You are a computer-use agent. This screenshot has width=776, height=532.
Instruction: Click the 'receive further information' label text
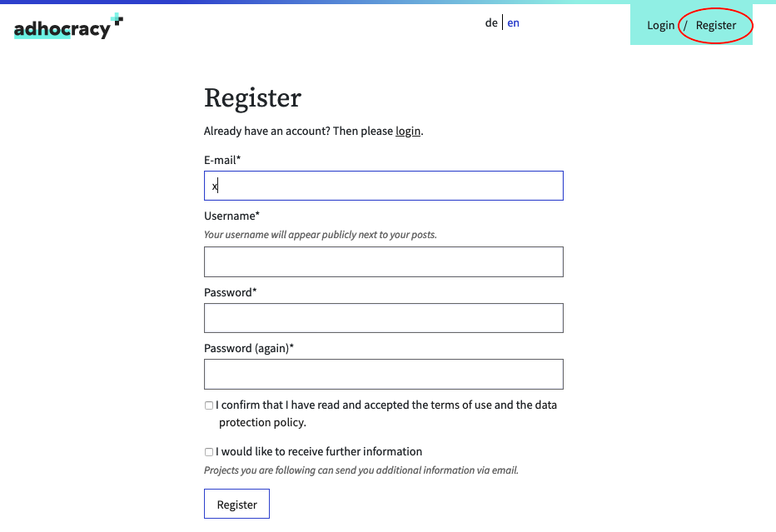tap(319, 452)
